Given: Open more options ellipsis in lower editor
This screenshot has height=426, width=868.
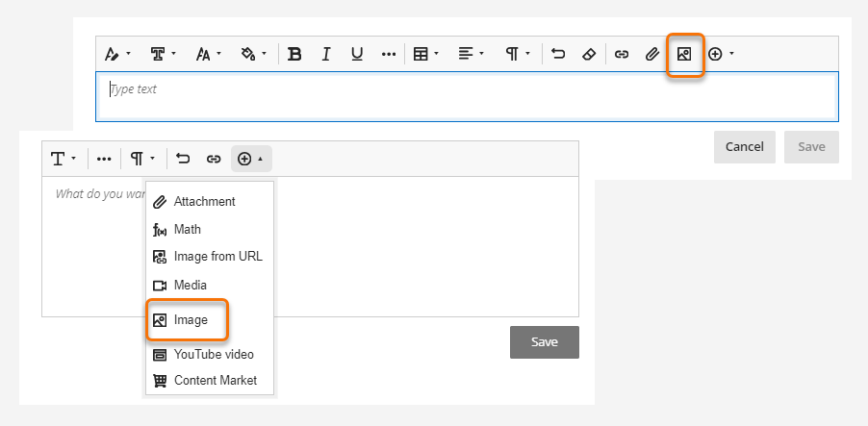Looking at the screenshot, I should click(x=104, y=159).
